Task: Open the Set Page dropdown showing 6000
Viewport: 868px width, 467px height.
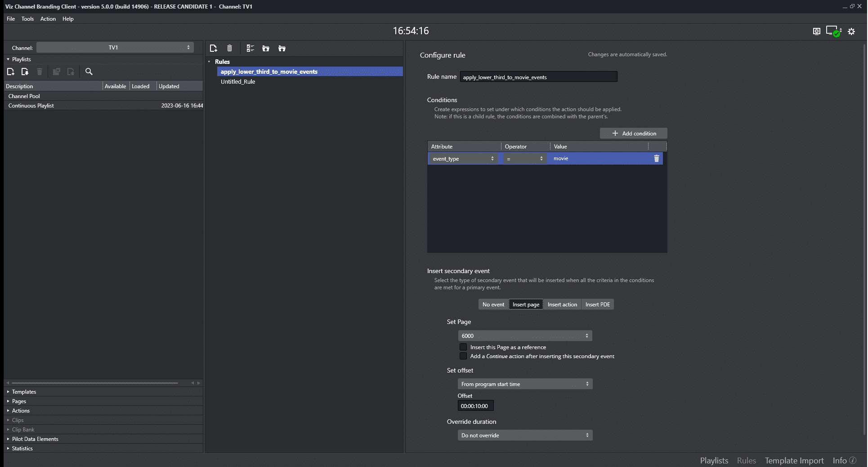Action: pos(524,336)
